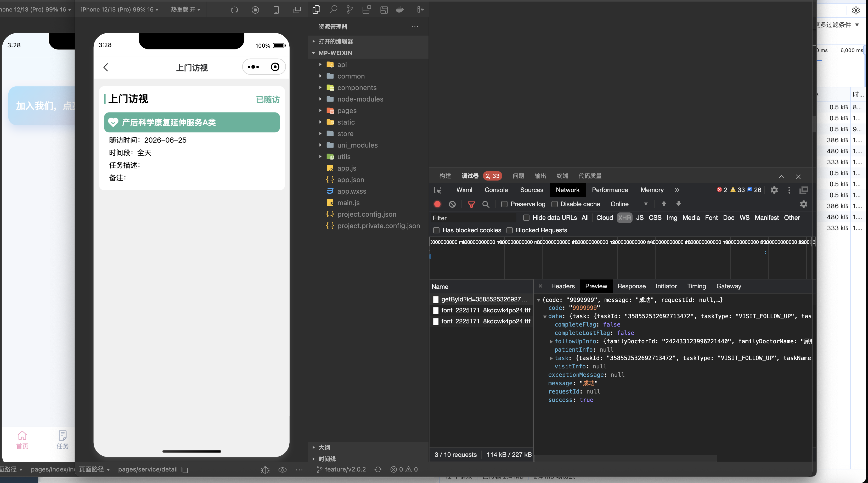Clear the network log
The image size is (868, 483).
[453, 204]
